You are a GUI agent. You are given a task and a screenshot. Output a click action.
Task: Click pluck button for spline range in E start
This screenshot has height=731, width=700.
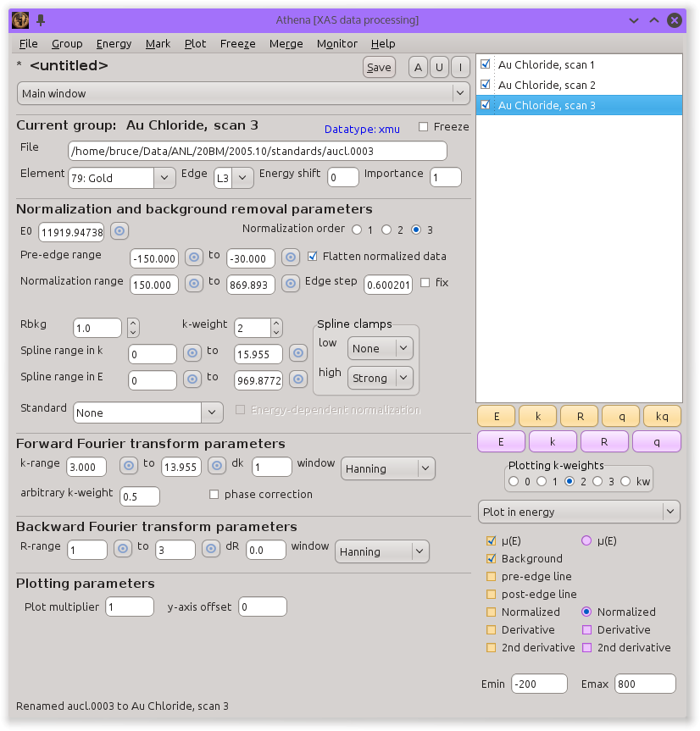point(192,379)
